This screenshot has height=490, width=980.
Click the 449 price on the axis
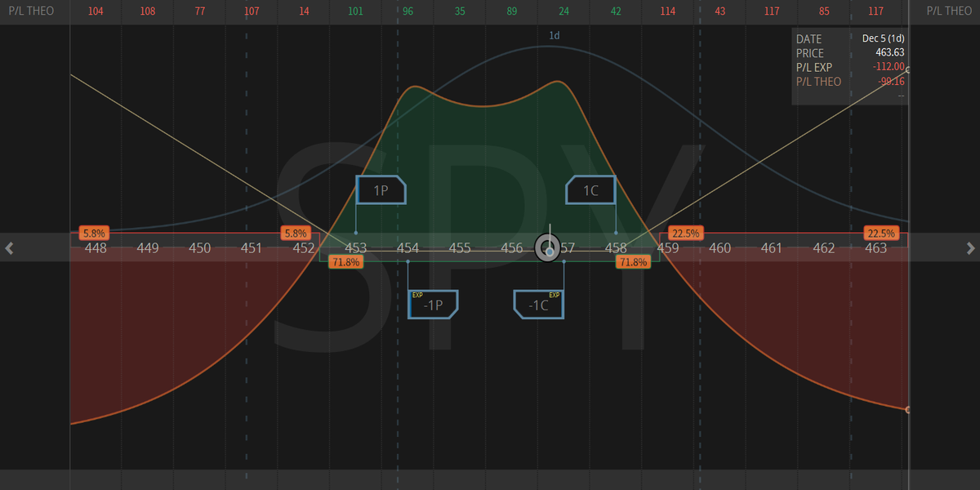coord(148,248)
